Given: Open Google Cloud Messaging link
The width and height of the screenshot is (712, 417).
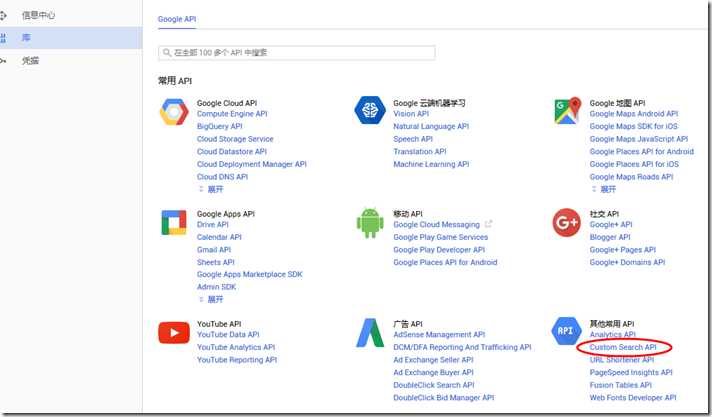Looking at the screenshot, I should [436, 224].
